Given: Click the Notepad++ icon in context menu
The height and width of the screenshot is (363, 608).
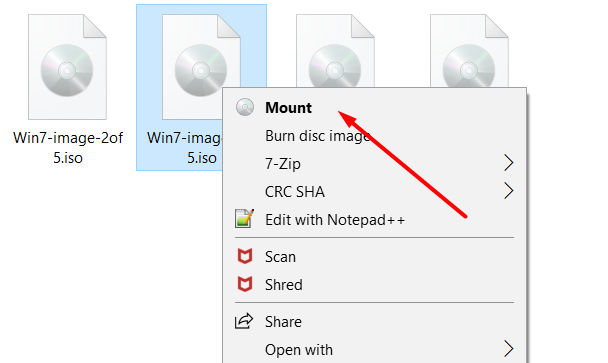Looking at the screenshot, I should pyautogui.click(x=244, y=218).
